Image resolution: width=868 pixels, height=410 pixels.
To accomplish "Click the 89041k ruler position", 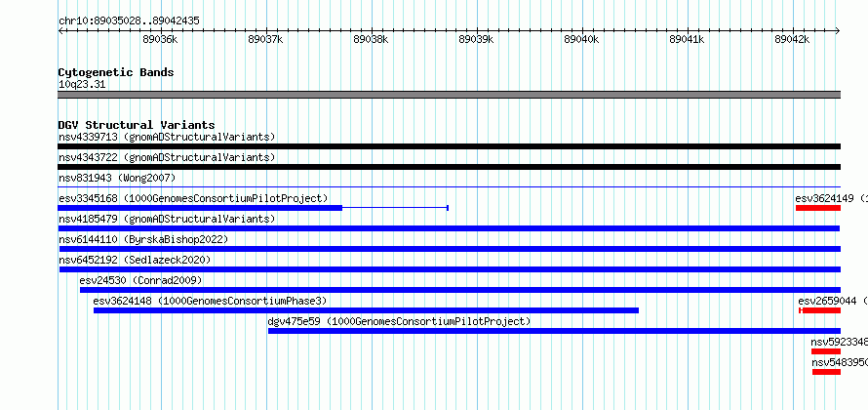I will pos(687,39).
